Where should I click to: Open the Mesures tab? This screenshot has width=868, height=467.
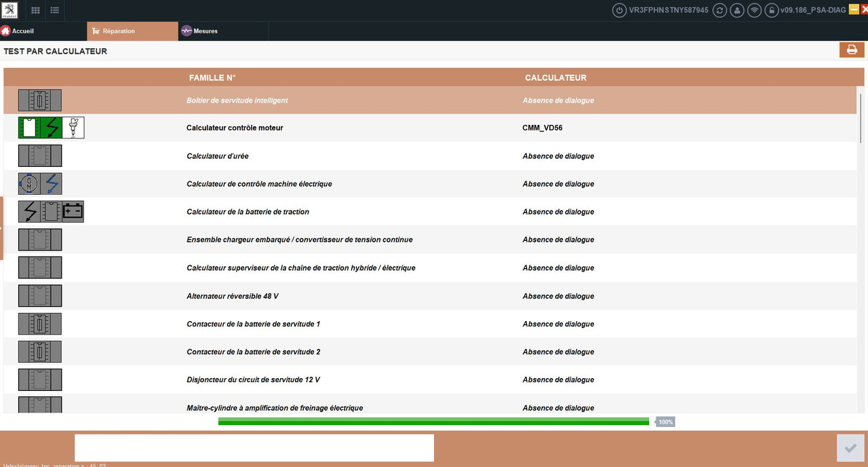pyautogui.click(x=224, y=31)
